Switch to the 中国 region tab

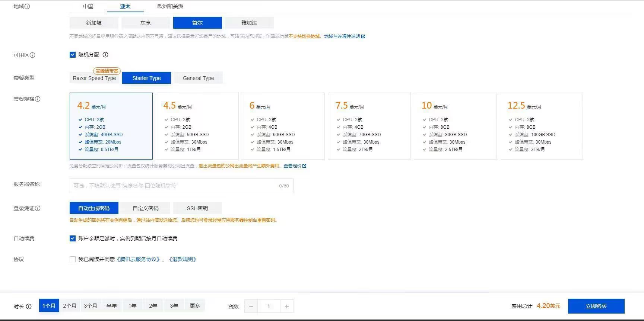[88, 6]
